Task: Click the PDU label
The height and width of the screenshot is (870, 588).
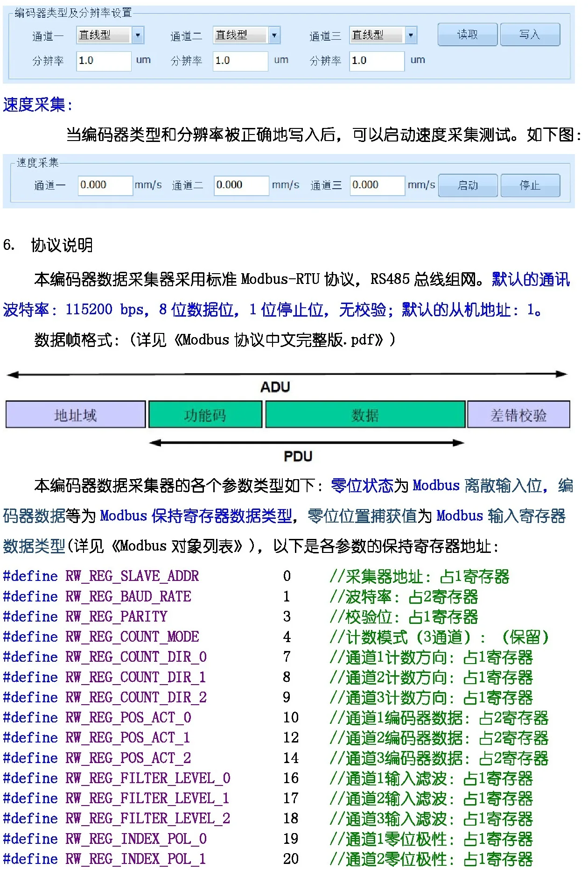Action: point(298,456)
